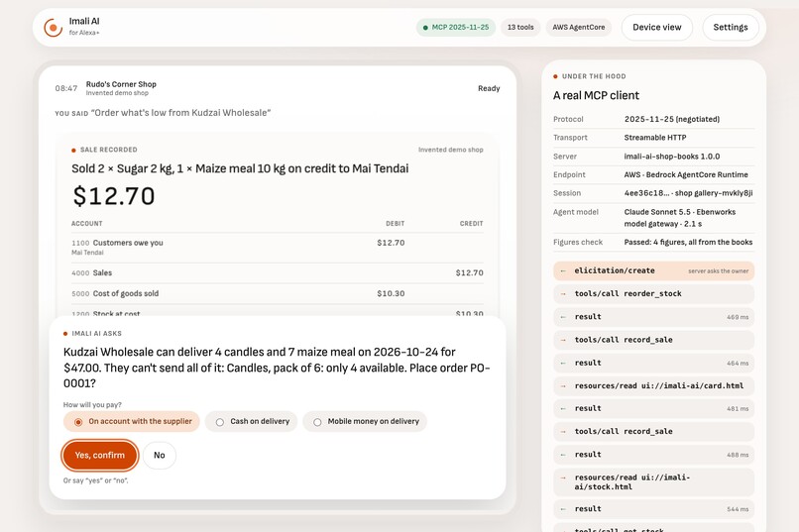Click the 1100 Customers owe you row
The width and height of the screenshot is (799, 532).
coord(278,248)
